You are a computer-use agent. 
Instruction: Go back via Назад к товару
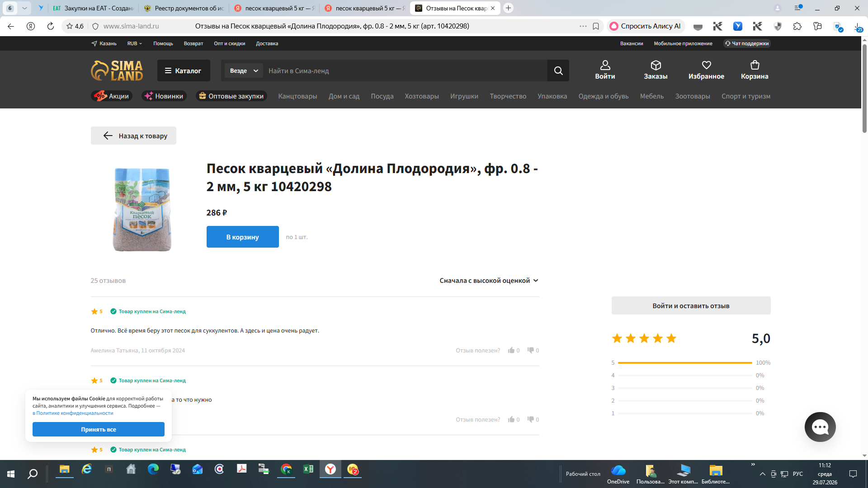(133, 136)
